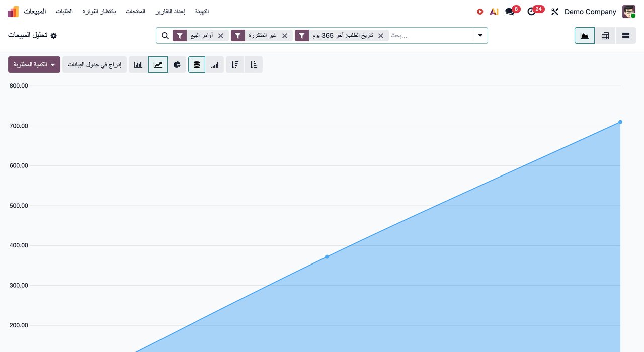Viewport: 644px width, 352px height.
Task: Focus the search input field
Action: click(431, 36)
